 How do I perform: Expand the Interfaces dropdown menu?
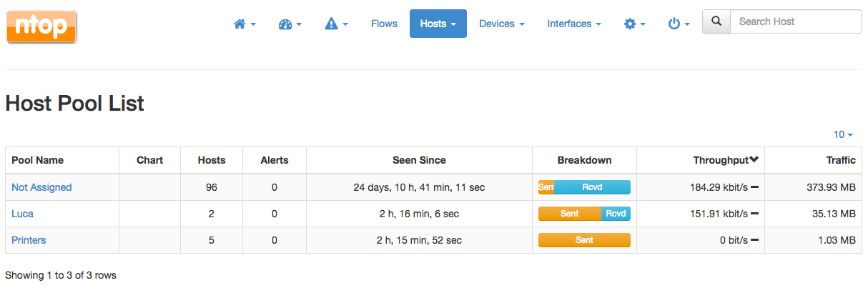point(574,24)
